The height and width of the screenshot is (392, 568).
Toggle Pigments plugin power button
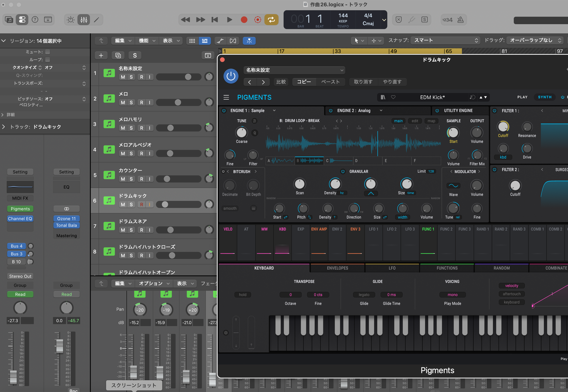[231, 76]
